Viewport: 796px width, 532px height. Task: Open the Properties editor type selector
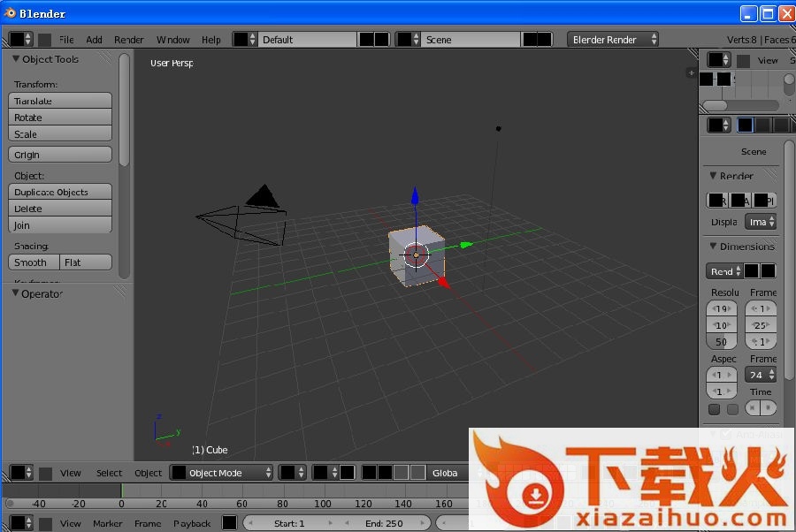click(x=719, y=125)
